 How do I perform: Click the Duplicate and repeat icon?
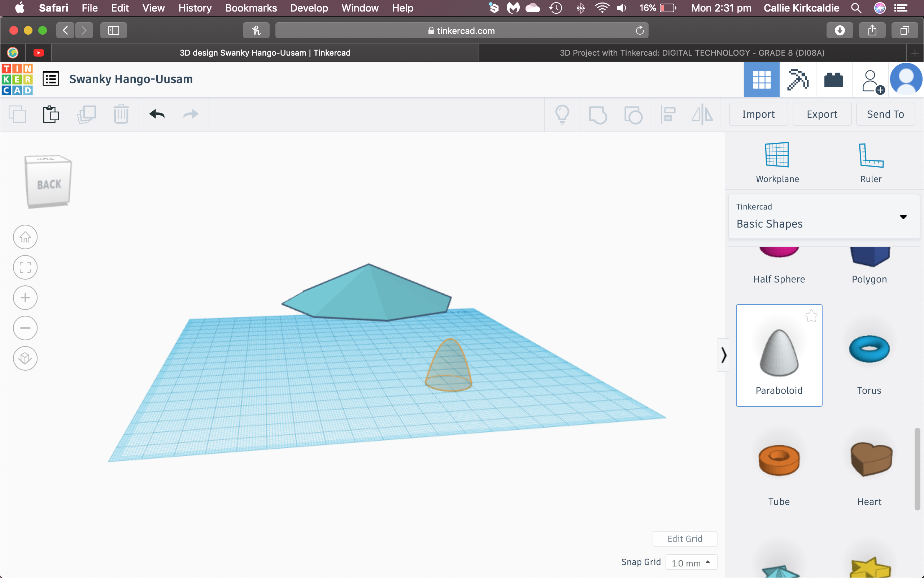tap(87, 114)
